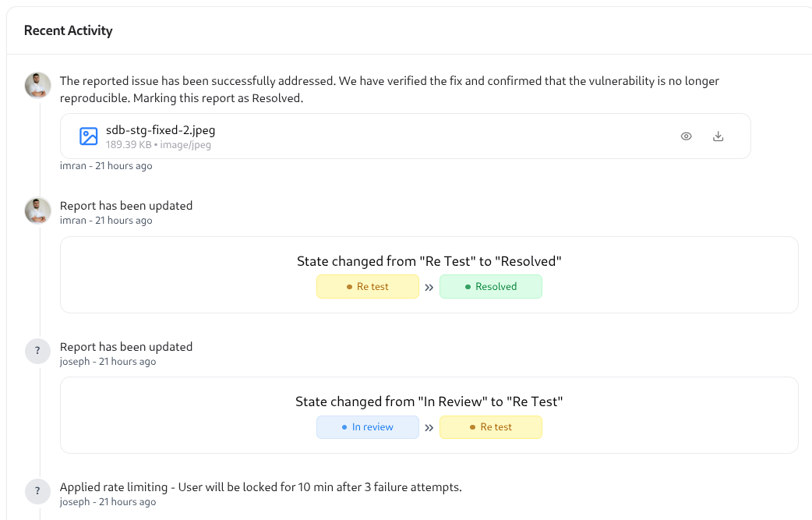This screenshot has width=812, height=520.
Task: Download the sdb-stg-fixed-2.jpeg attachment
Action: pyautogui.click(x=718, y=136)
